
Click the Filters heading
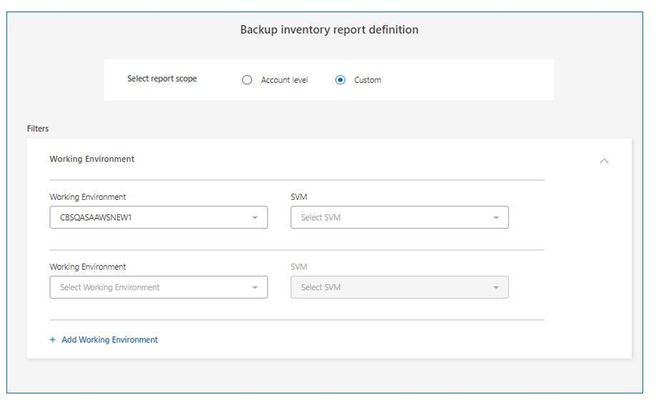38,128
